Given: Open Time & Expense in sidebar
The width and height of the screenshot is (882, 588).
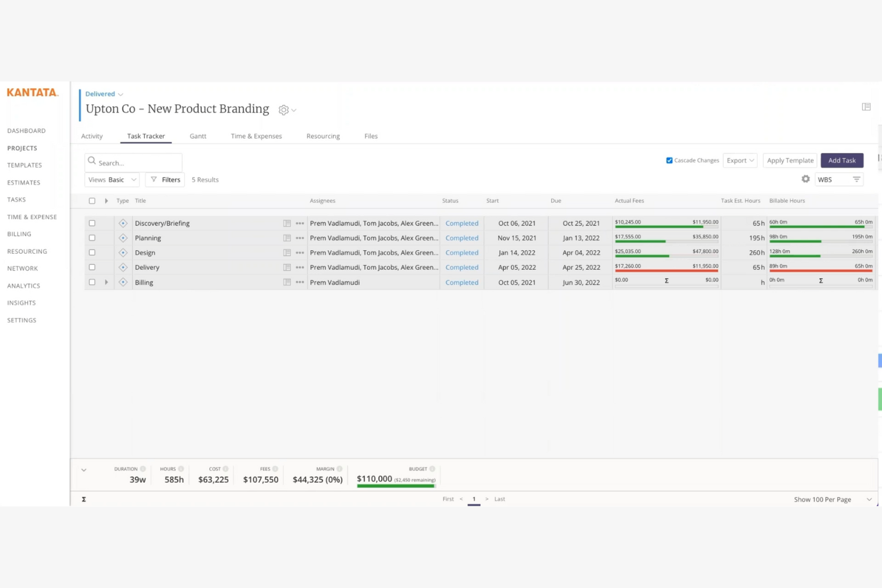Looking at the screenshot, I should (x=32, y=217).
